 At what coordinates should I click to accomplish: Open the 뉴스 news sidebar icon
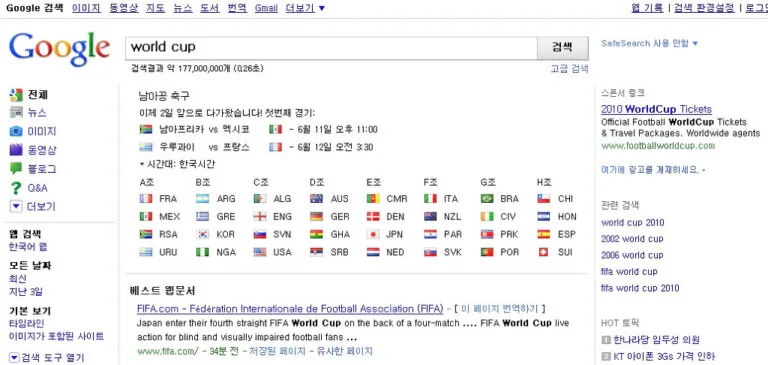16,112
